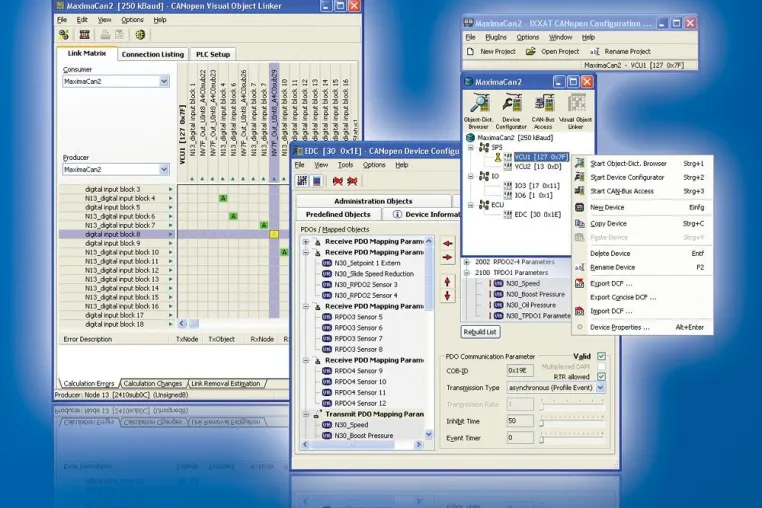Click the Inhibit Time value field
This screenshot has width=762, height=508.
[520, 421]
